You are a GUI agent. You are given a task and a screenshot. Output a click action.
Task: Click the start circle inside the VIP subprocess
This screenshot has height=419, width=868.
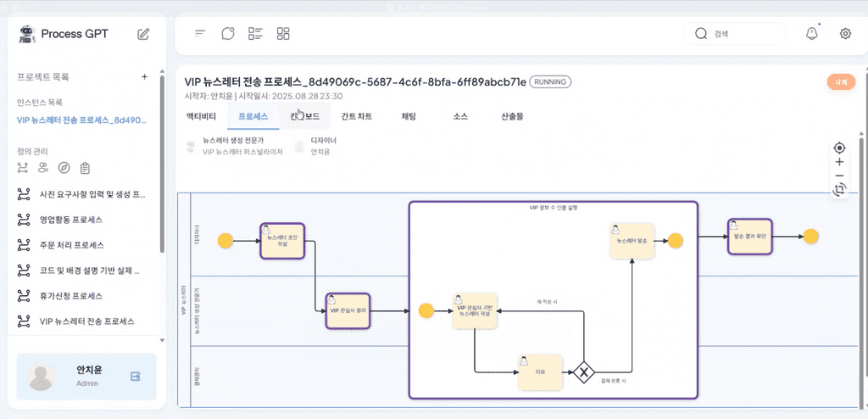point(426,311)
